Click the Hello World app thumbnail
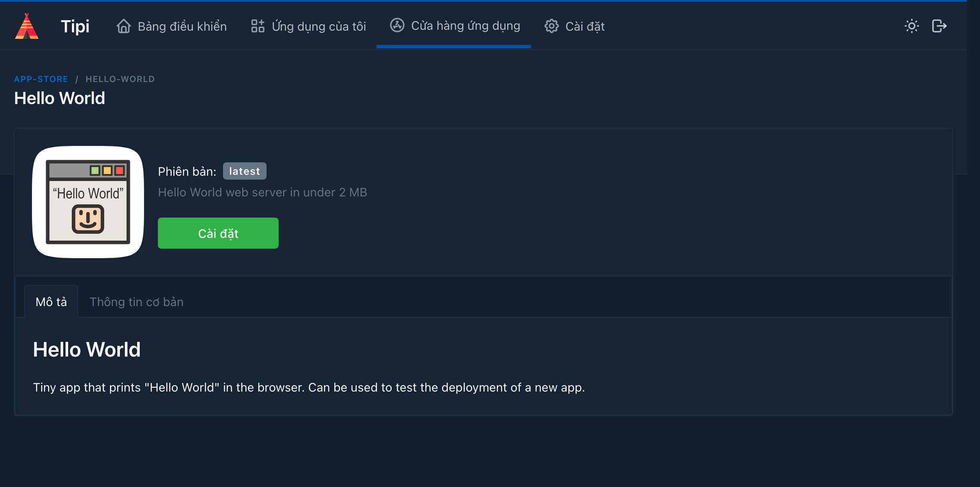 click(x=88, y=202)
